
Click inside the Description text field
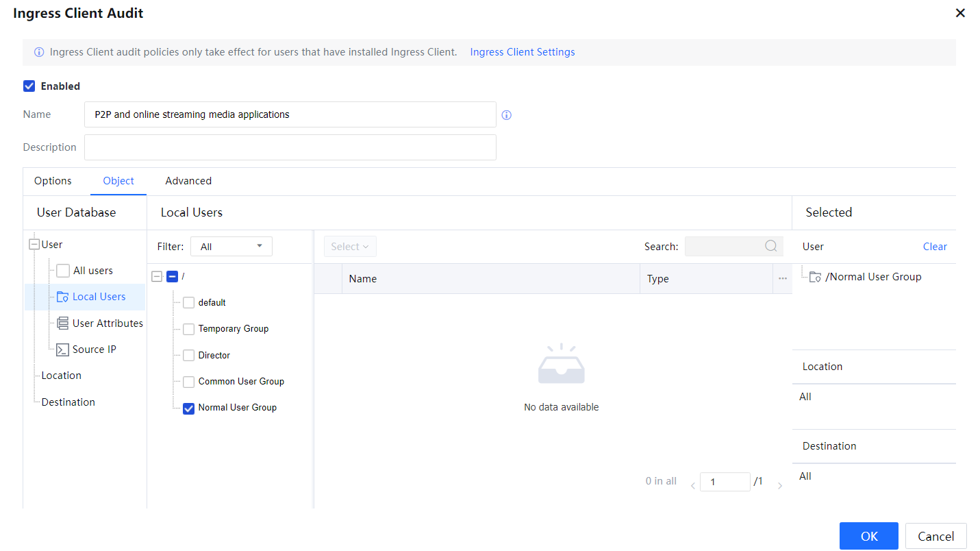click(290, 147)
